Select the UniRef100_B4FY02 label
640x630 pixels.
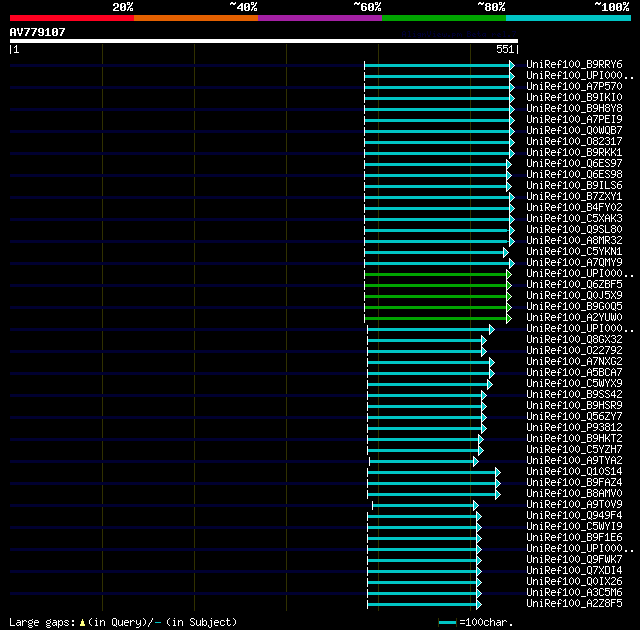pos(574,208)
